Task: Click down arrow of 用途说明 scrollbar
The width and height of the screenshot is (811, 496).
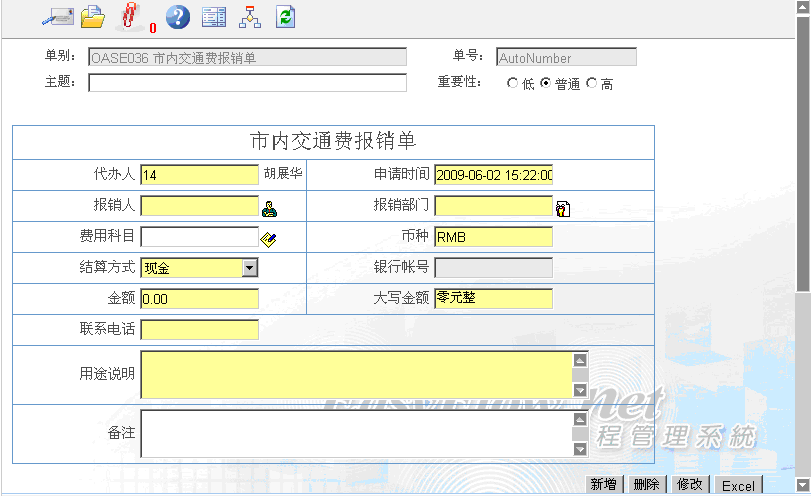Action: tap(579, 390)
